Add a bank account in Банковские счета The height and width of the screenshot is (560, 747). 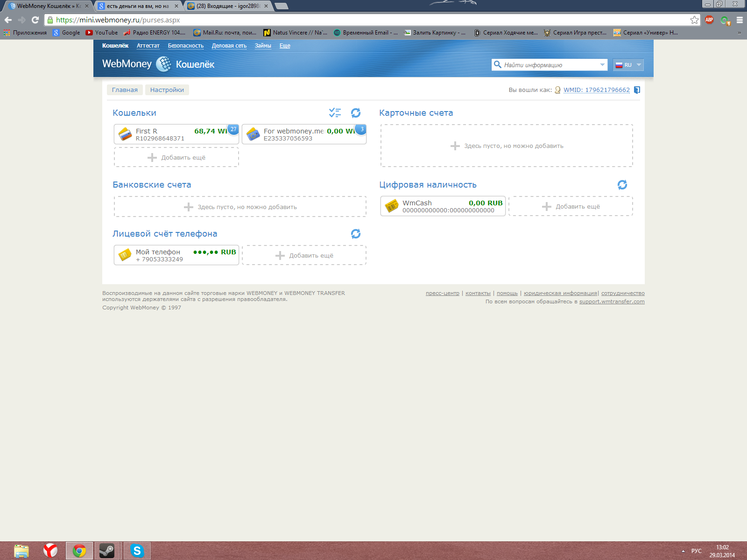pos(240,207)
